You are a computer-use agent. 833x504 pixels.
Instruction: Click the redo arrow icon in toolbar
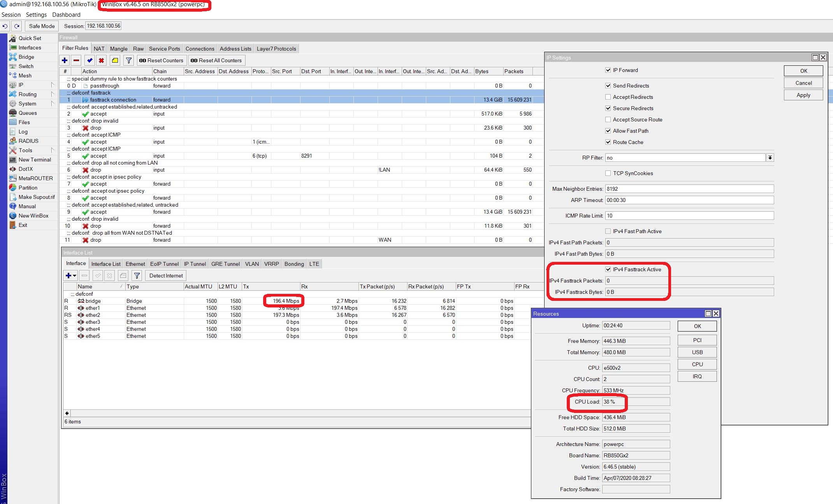[x=17, y=26]
